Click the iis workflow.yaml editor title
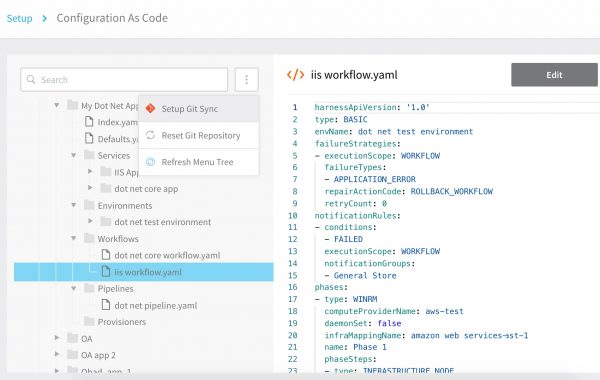Viewport: 600px width, 380px height. click(354, 75)
